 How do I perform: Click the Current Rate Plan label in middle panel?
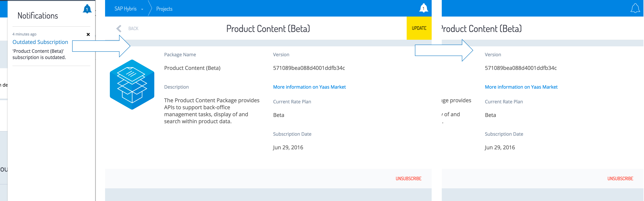(292, 102)
